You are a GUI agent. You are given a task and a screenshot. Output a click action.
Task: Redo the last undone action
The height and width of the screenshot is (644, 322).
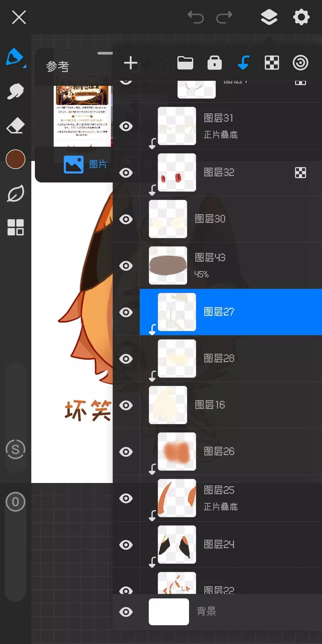[224, 17]
